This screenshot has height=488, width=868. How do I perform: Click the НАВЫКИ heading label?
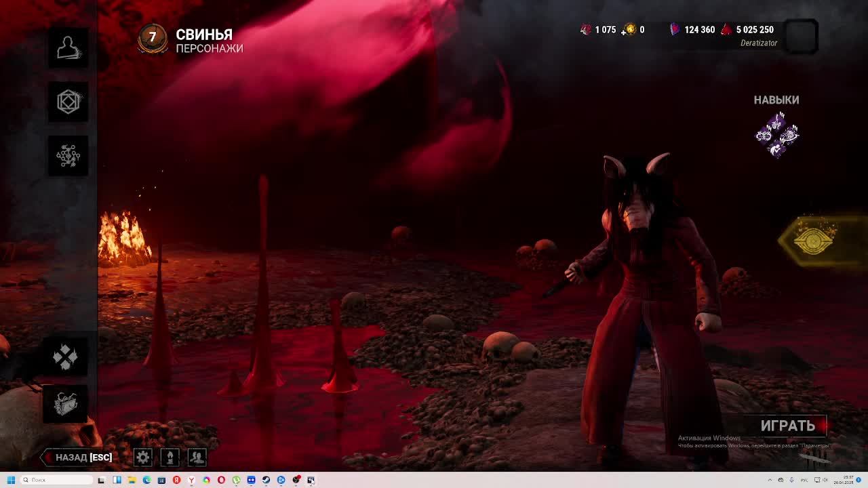coord(776,100)
